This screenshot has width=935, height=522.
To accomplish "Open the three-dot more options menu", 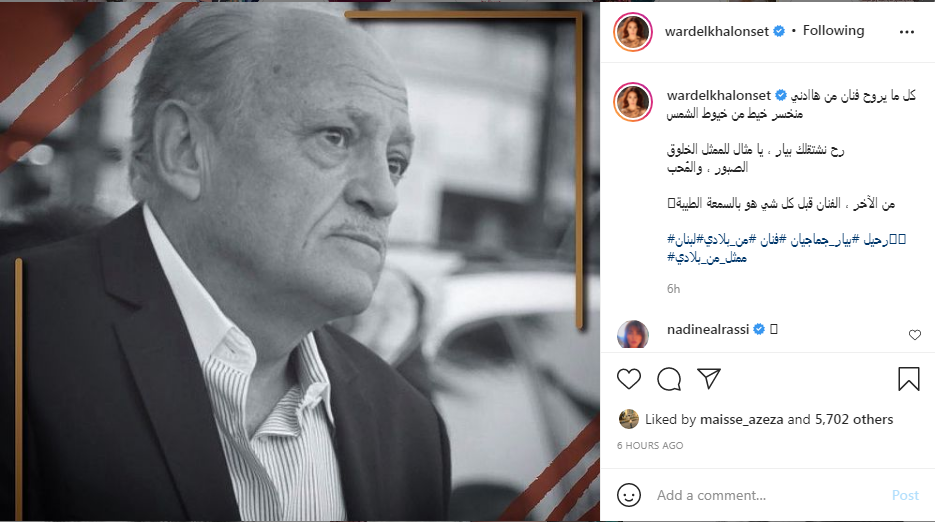I will click(907, 32).
